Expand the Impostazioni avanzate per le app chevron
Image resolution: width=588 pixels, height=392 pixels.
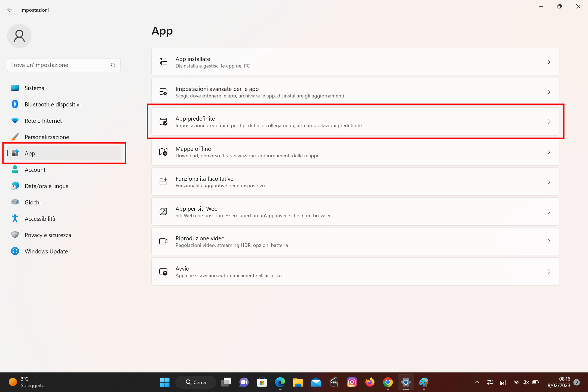click(549, 92)
